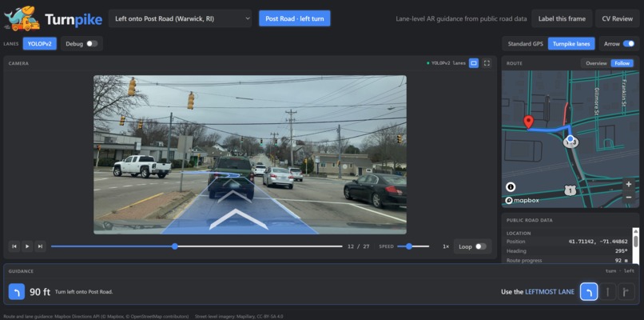Click the left turn guidance icon beside 90 ft
The width and height of the screenshot is (644, 320).
click(17, 292)
